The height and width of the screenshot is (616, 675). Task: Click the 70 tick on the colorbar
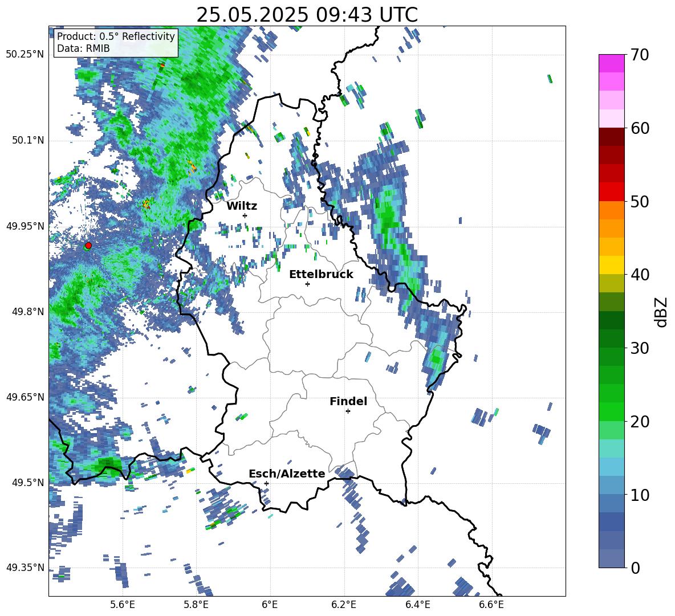640,55
